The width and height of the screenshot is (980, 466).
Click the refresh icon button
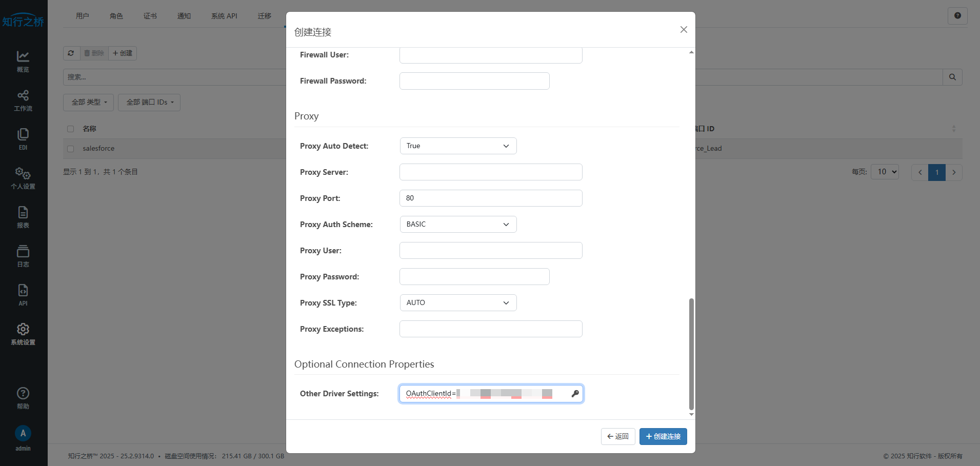71,53
